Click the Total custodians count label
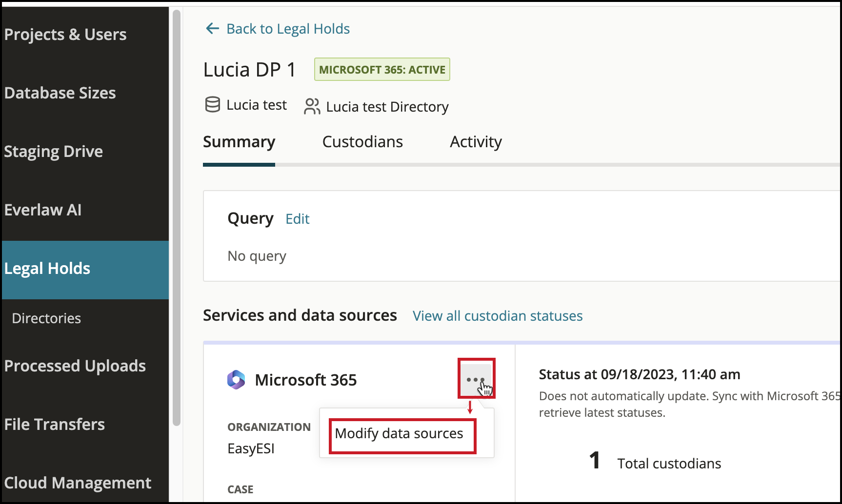The width and height of the screenshot is (842, 504). pyautogui.click(x=669, y=464)
